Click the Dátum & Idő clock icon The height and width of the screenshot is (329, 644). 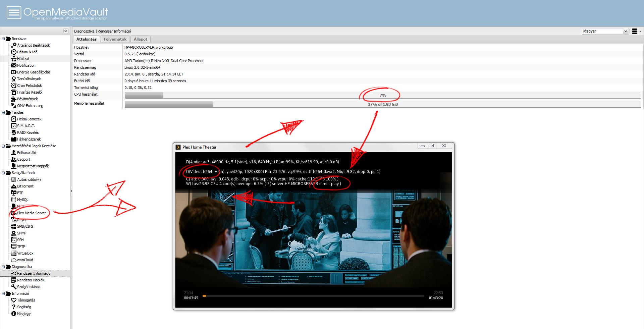tap(14, 52)
